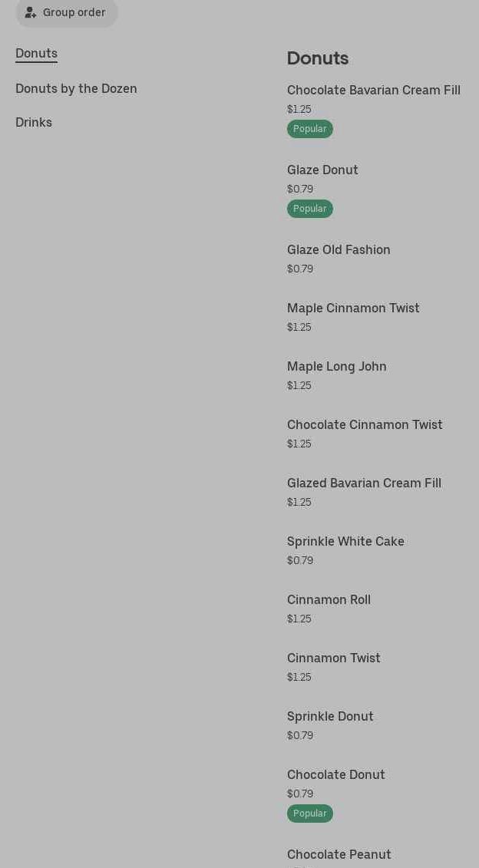The width and height of the screenshot is (479, 868).
Task: Open the Chocolate Peanut item
Action: tap(339, 854)
